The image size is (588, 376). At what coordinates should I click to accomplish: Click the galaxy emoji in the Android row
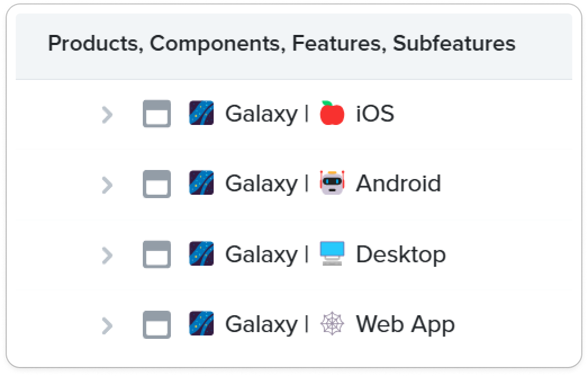(x=201, y=182)
